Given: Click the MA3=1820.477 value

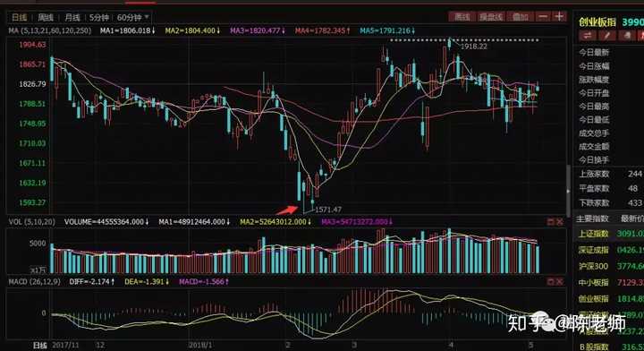Looking at the screenshot, I should click(x=258, y=30).
